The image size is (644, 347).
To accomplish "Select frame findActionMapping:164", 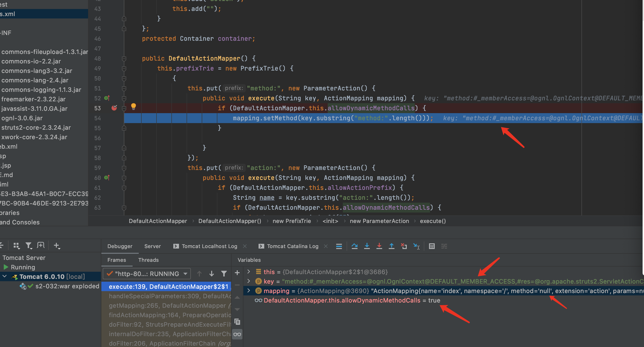I will (166, 315).
